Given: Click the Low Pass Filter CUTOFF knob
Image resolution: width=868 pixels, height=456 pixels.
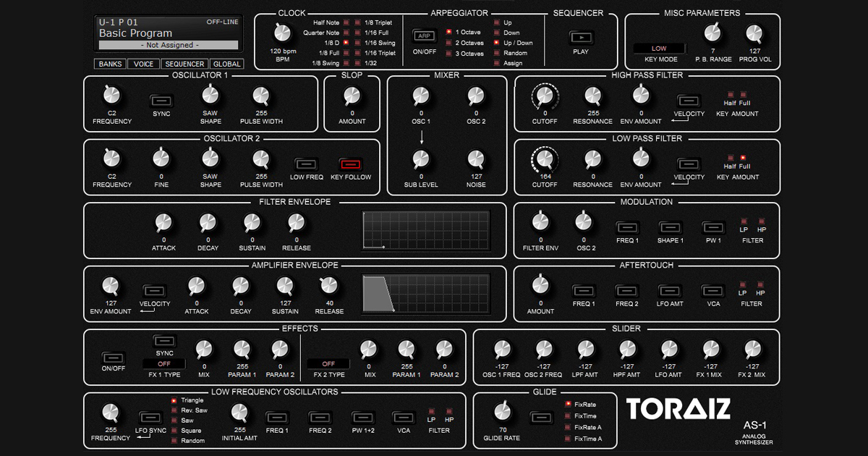Looking at the screenshot, I should [x=545, y=159].
